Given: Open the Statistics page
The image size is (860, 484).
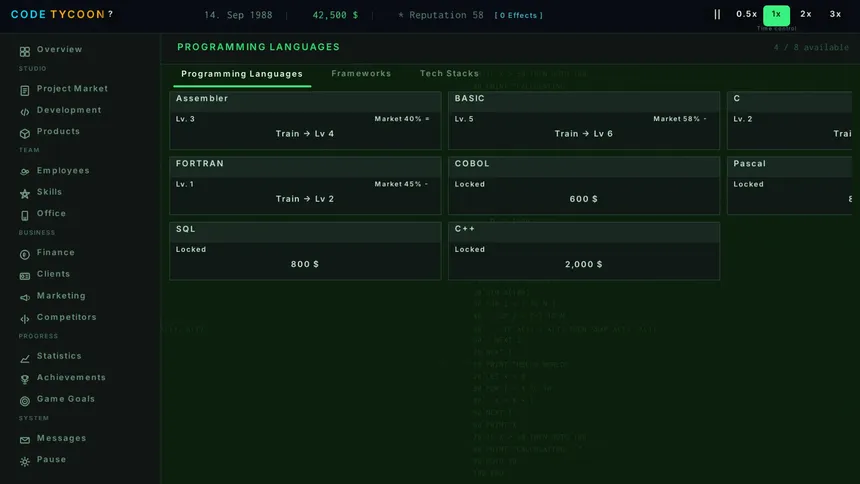Looking at the screenshot, I should [x=59, y=356].
